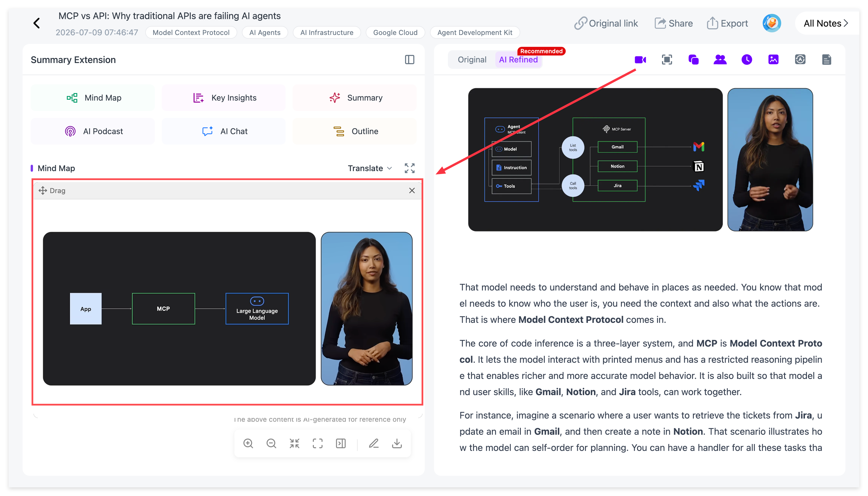Close the Drag preview panel

point(412,190)
